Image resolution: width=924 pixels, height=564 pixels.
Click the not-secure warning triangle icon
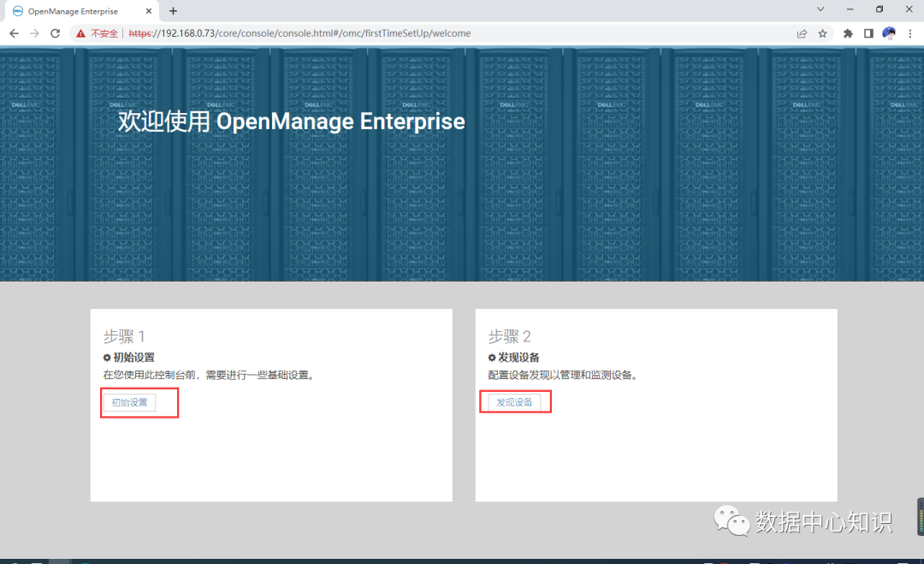coord(80,33)
